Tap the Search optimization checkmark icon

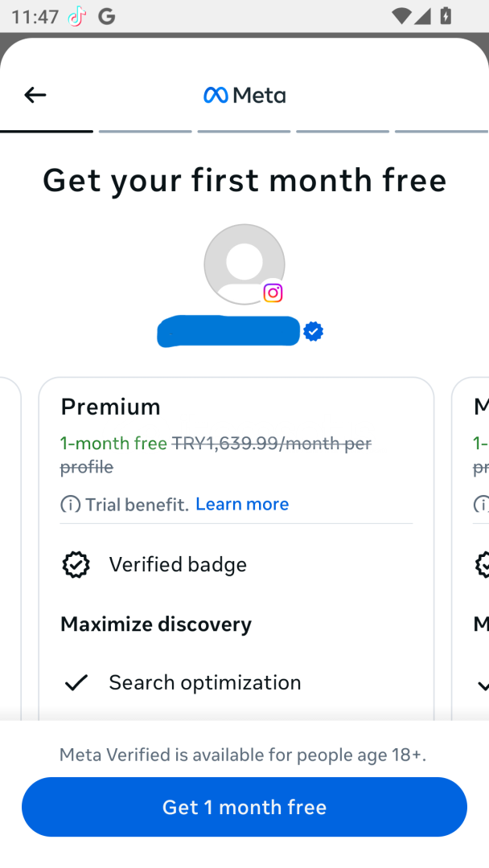coord(76,683)
